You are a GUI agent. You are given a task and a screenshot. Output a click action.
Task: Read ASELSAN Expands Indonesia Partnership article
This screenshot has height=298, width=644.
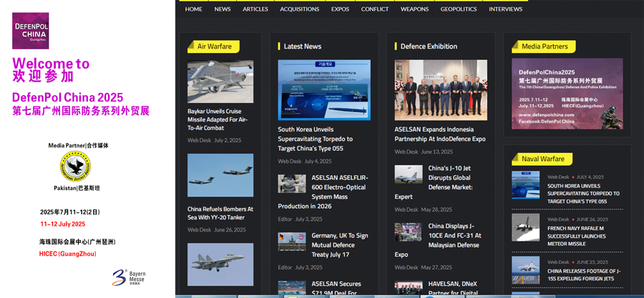point(440,134)
